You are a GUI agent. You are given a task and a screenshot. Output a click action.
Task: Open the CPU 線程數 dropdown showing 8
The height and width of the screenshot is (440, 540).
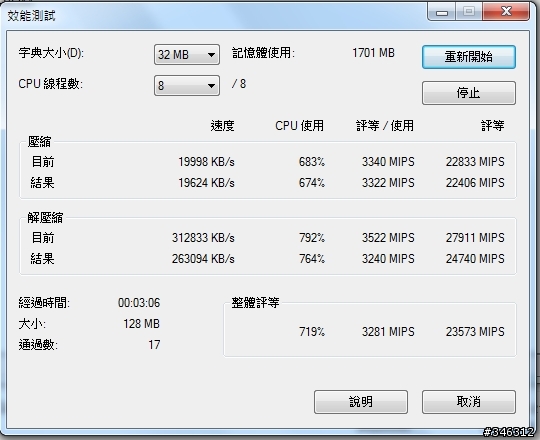point(187,85)
